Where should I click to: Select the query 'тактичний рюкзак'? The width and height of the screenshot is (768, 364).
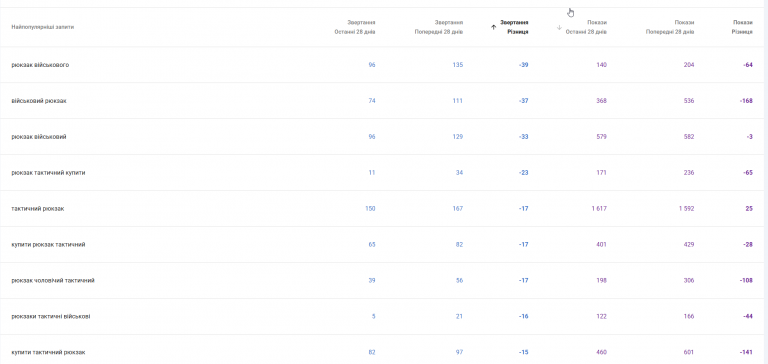click(x=38, y=209)
